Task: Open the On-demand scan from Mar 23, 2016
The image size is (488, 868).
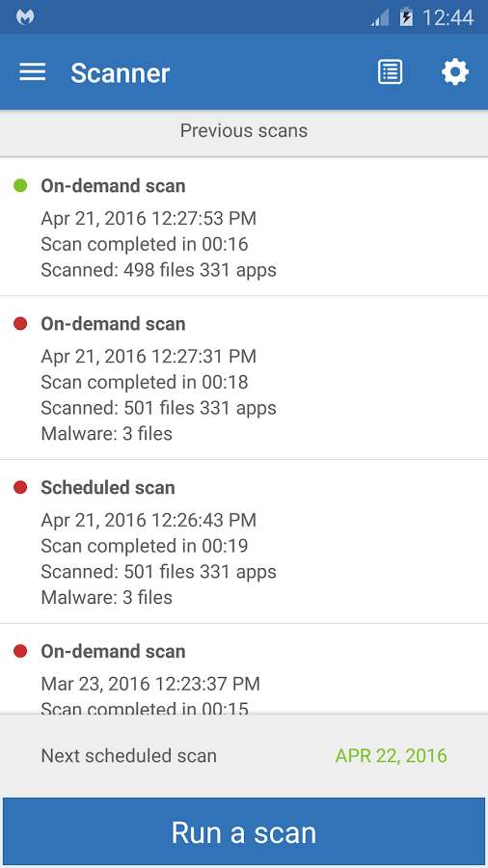Action: 244,669
